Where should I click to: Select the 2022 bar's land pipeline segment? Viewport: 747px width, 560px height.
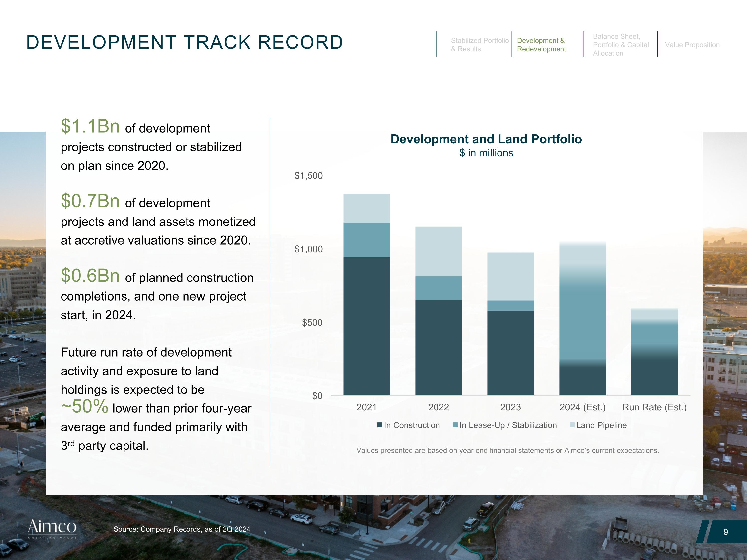pyautogui.click(x=438, y=251)
